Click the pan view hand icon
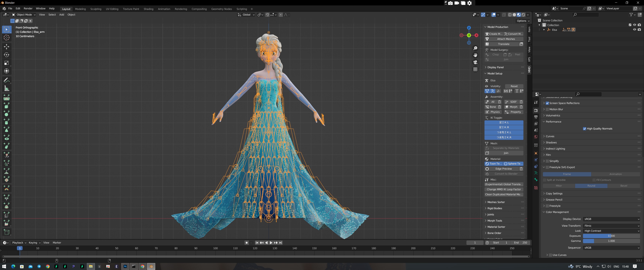 click(x=475, y=55)
